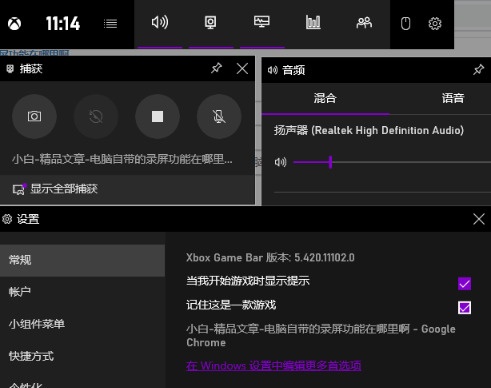Click the capture title 小白-精品文章 text
Screen dimensions: 491x388
pyautogui.click(x=122, y=159)
